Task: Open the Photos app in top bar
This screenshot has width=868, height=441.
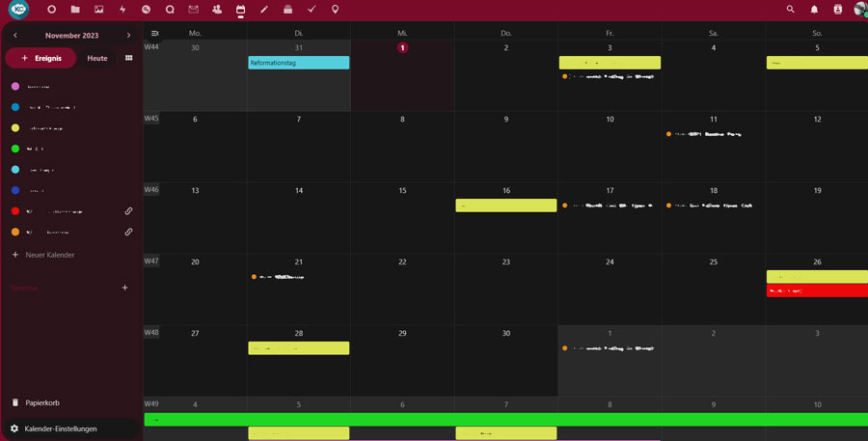Action: tap(98, 10)
